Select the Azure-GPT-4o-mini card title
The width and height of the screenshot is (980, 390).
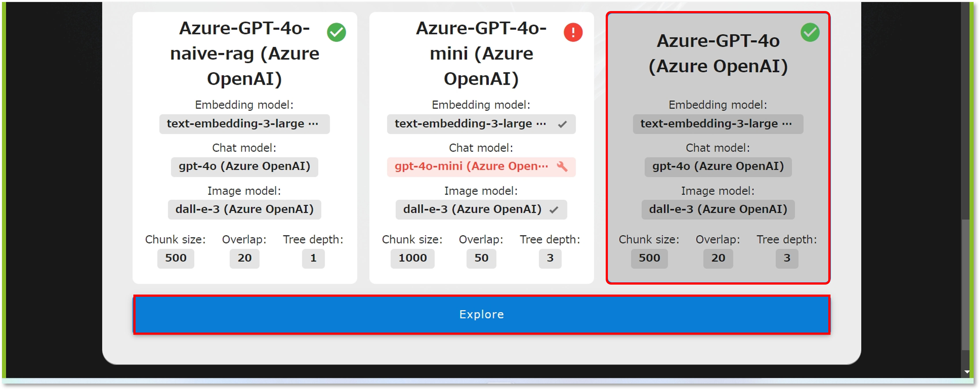click(x=481, y=53)
